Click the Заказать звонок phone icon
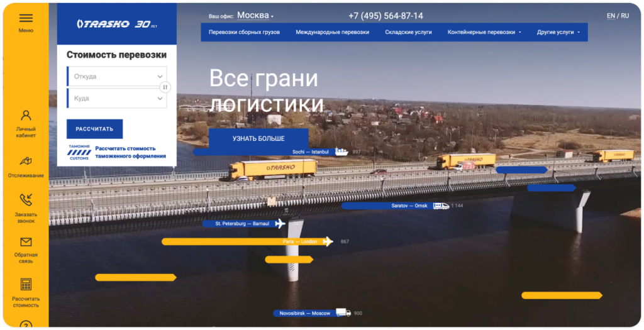The height and width of the screenshot is (330, 644). click(x=26, y=200)
